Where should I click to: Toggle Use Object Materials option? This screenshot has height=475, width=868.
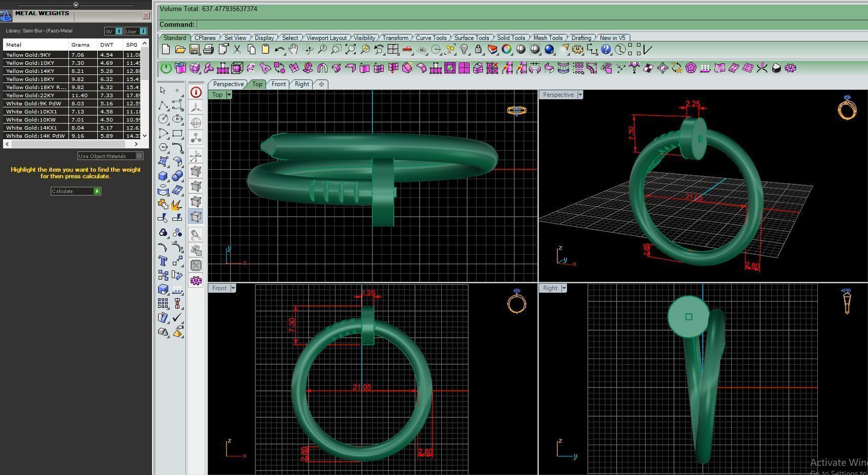click(110, 156)
